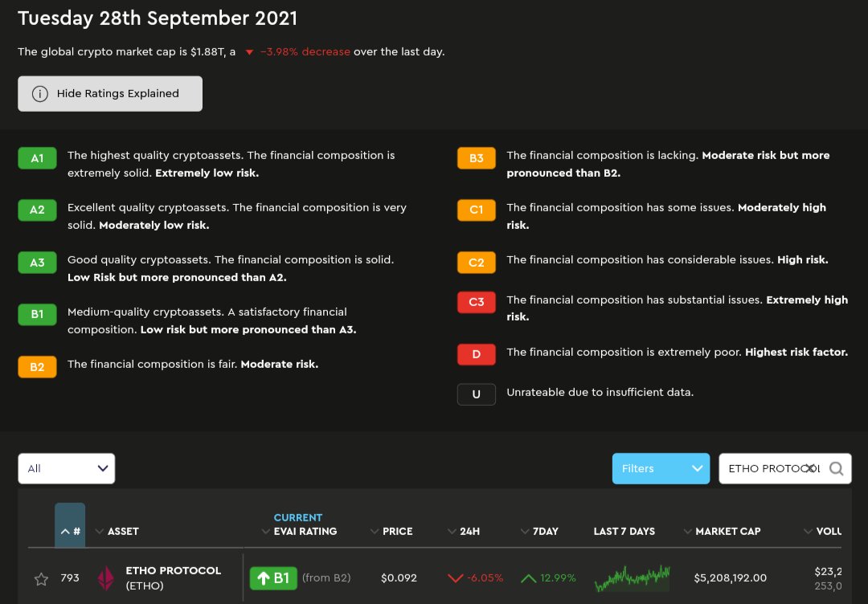Select the A1 rating badge
The width and height of the screenshot is (868, 604).
pos(37,158)
